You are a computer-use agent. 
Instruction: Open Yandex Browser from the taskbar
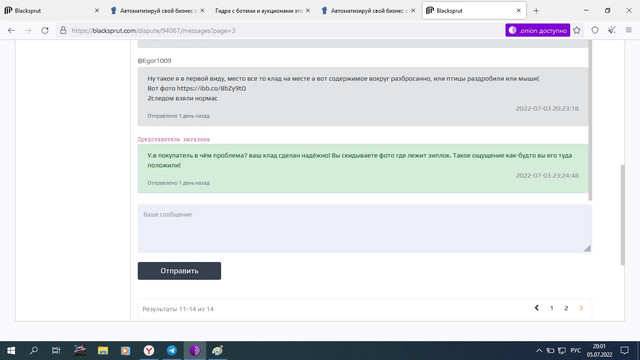[149, 351]
